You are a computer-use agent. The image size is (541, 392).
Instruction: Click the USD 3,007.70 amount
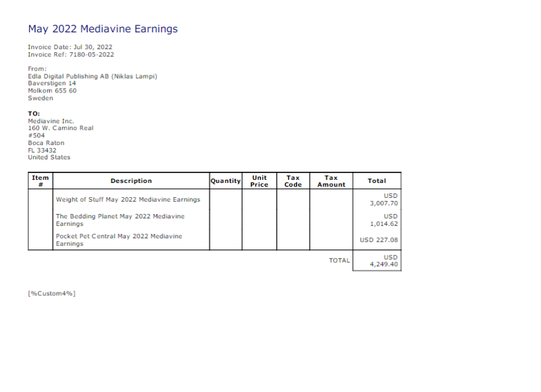click(x=384, y=200)
